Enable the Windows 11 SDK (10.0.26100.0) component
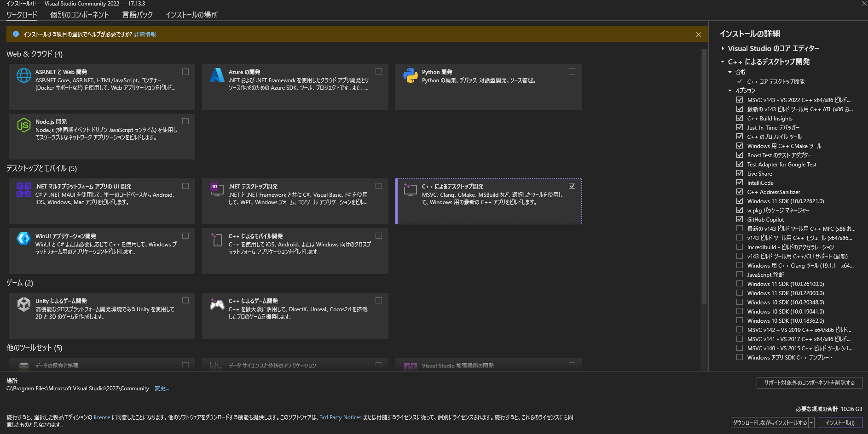868x434 pixels. [740, 284]
